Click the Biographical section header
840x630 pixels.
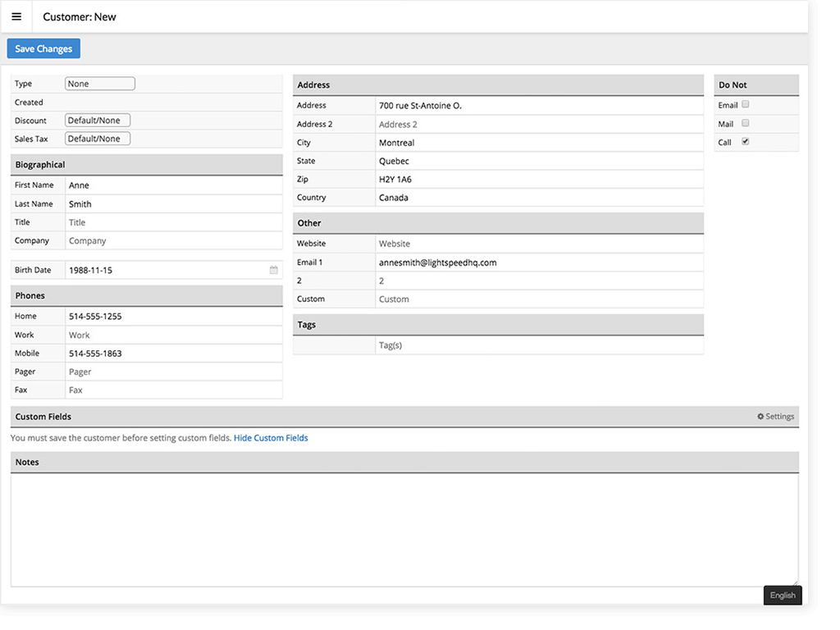click(146, 164)
